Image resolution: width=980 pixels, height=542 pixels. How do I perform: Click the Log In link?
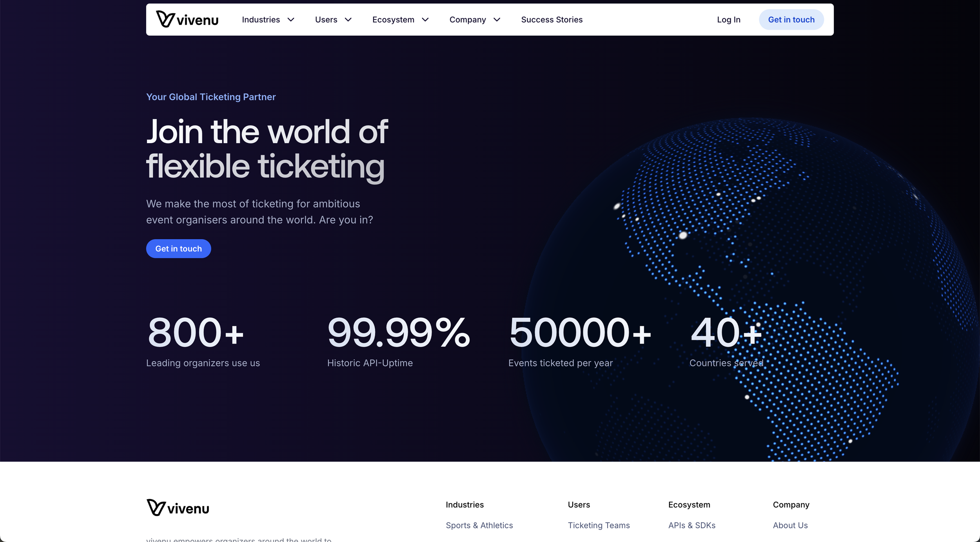(728, 20)
